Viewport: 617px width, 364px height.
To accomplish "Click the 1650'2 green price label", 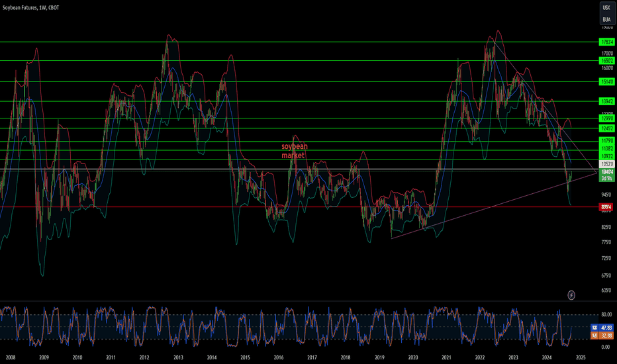I will click(x=606, y=61).
